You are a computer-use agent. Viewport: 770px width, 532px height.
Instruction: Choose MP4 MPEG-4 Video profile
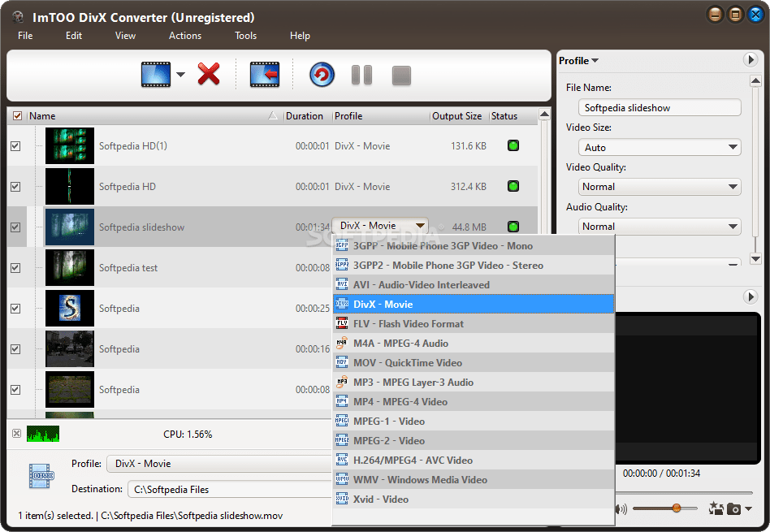coord(474,402)
